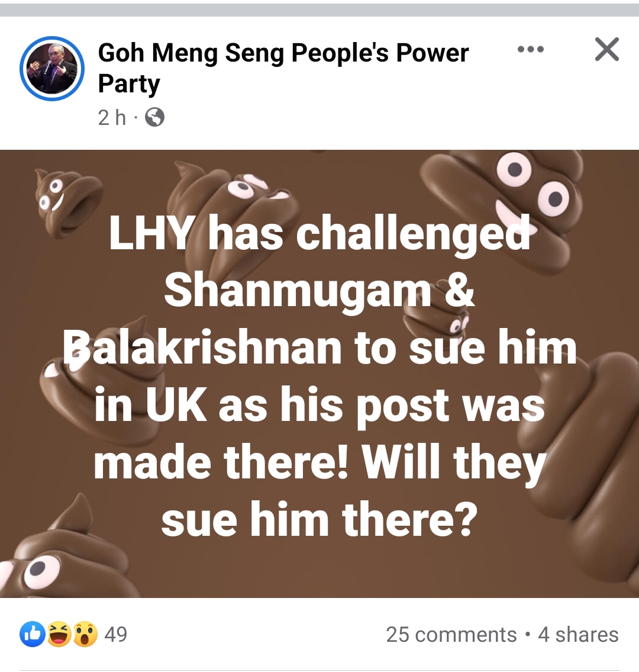639x672 pixels.
Task: Open the 25 comments link
Action: click(x=451, y=634)
